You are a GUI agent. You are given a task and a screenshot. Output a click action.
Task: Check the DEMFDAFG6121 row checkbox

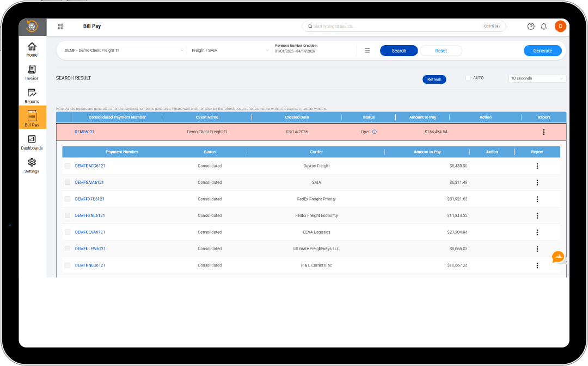(x=68, y=165)
